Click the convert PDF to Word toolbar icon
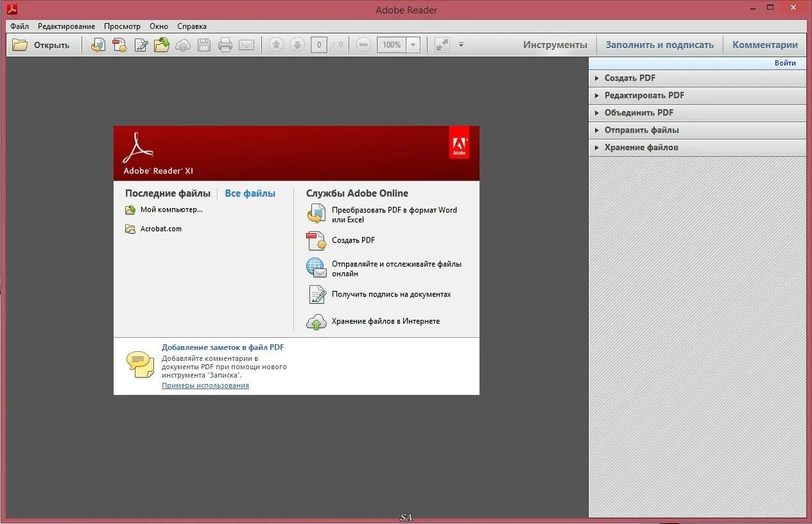The image size is (812, 524). click(x=98, y=45)
